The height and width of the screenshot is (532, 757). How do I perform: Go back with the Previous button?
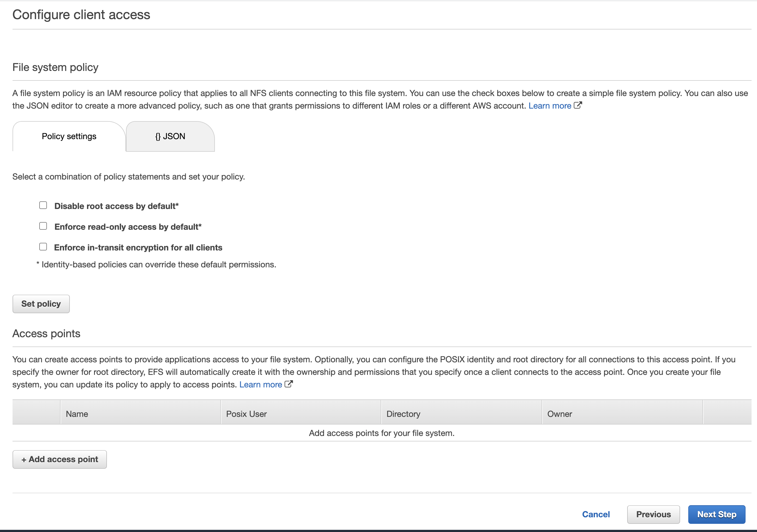coord(653,515)
